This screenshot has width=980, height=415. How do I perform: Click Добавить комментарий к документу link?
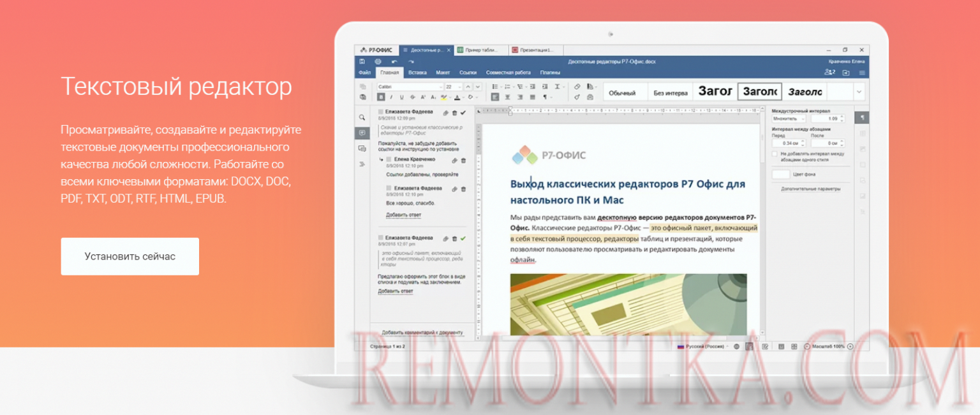(422, 333)
